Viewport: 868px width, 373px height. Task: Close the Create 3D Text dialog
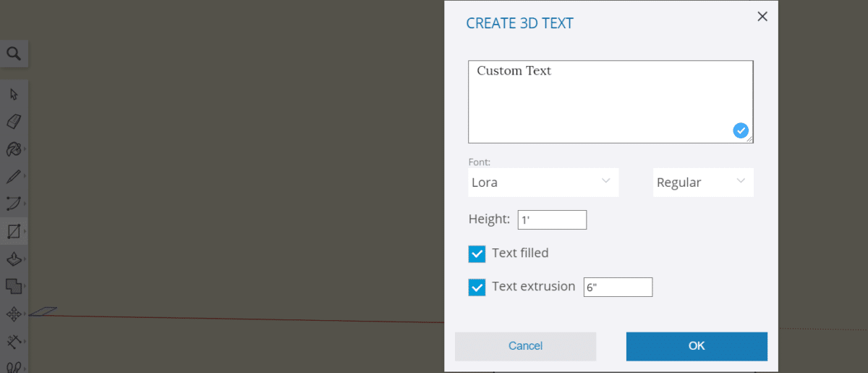coord(762,16)
